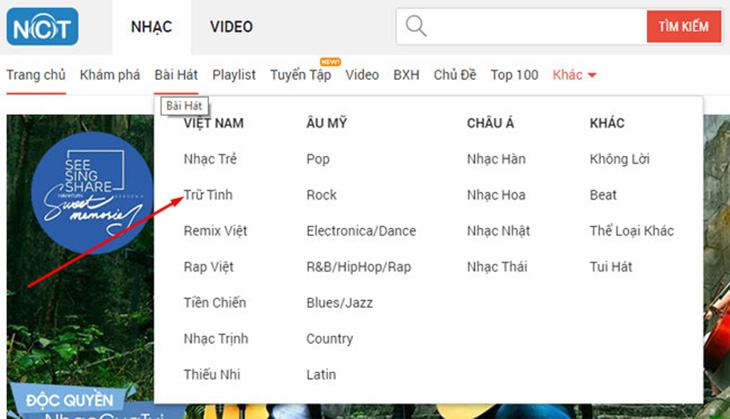Choose the Rock genre link
The width and height of the screenshot is (730, 419).
click(321, 195)
